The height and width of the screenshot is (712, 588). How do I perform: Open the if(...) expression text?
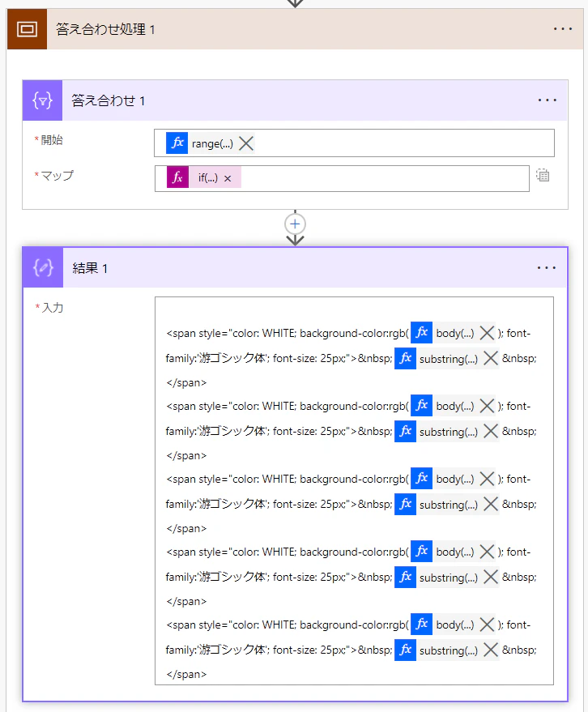click(207, 178)
